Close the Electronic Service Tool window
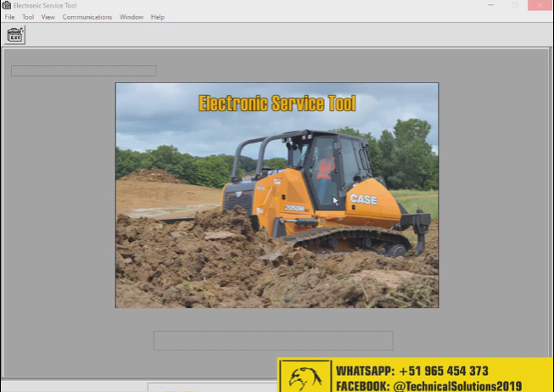The image size is (554, 392). tap(540, 5)
